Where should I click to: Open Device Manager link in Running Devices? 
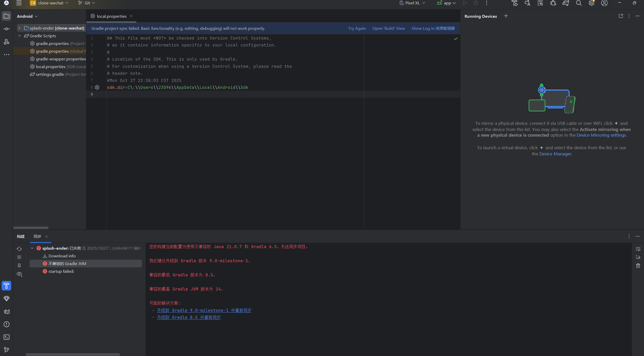pyautogui.click(x=555, y=154)
